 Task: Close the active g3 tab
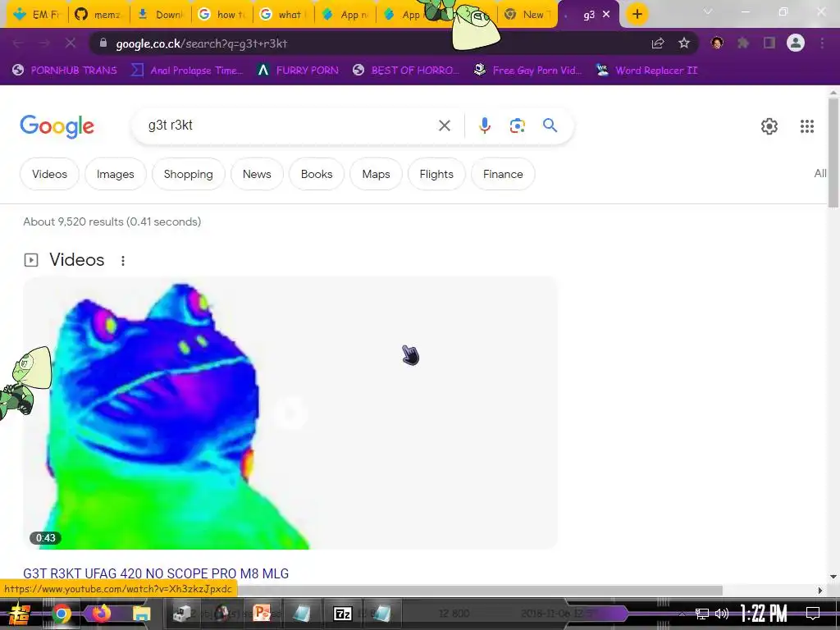click(606, 15)
